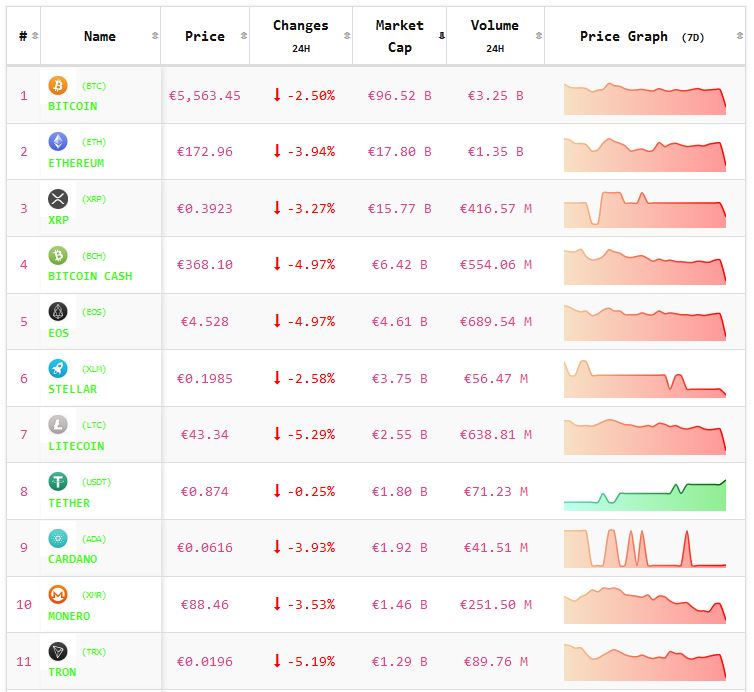Open the CARDANO coin link

[73, 559]
